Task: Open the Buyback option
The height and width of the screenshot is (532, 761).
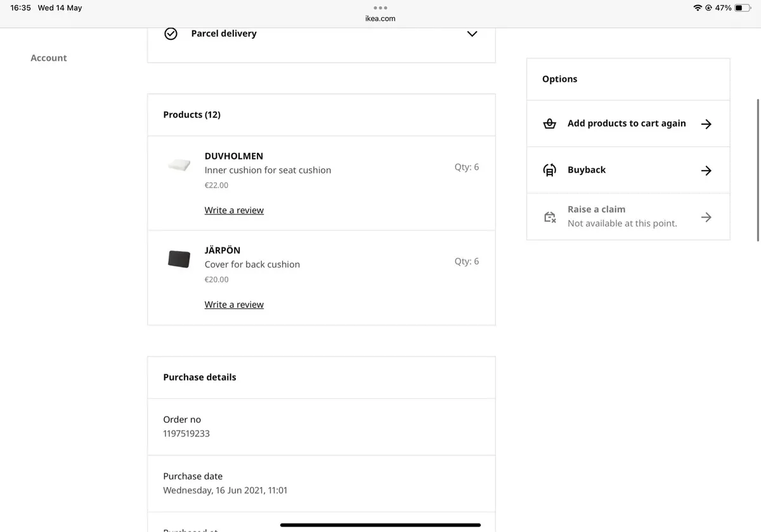Action: pyautogui.click(x=628, y=170)
